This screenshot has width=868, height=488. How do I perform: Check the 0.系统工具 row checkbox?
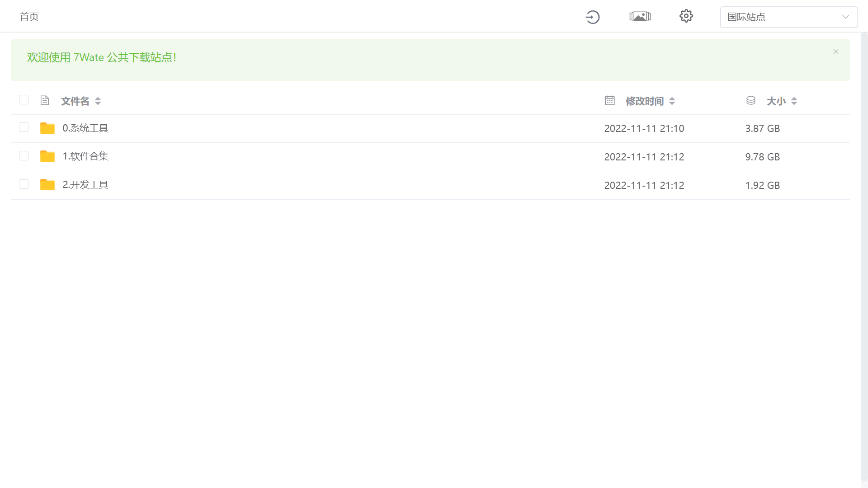point(24,127)
